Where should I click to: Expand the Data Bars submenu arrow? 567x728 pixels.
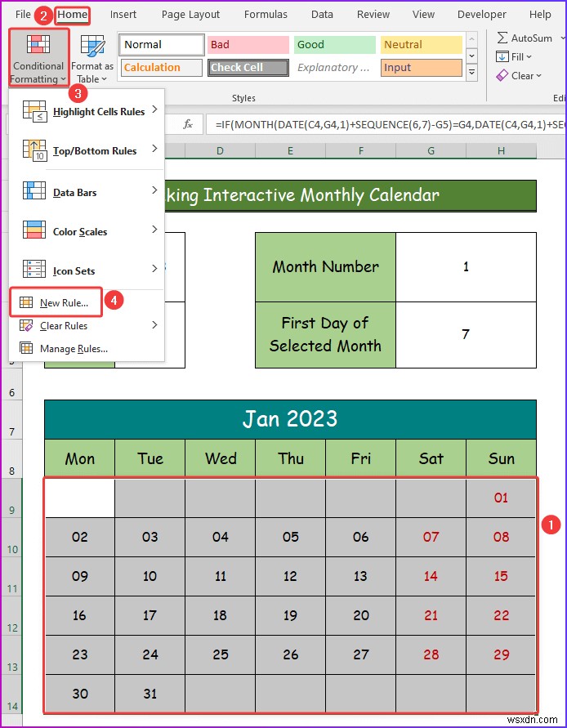pos(154,190)
